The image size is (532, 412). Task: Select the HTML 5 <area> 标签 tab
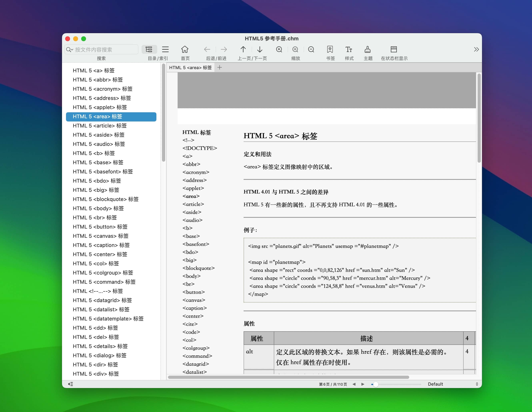tap(190, 67)
